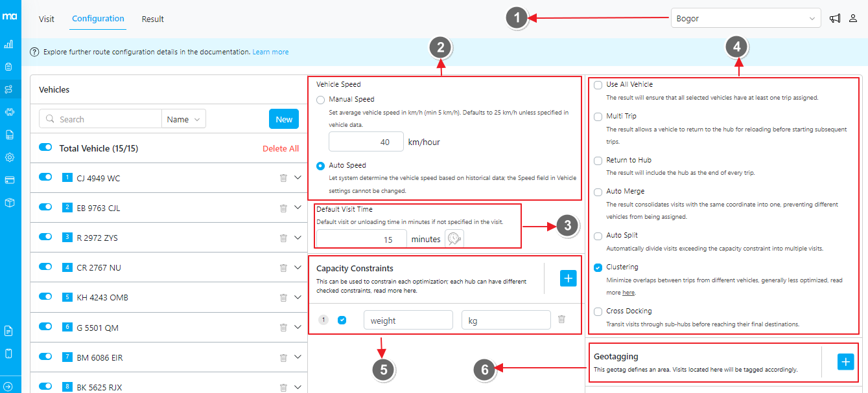Screen dimensions: 868x393
Task: Click the New vehicle button
Action: (284, 119)
